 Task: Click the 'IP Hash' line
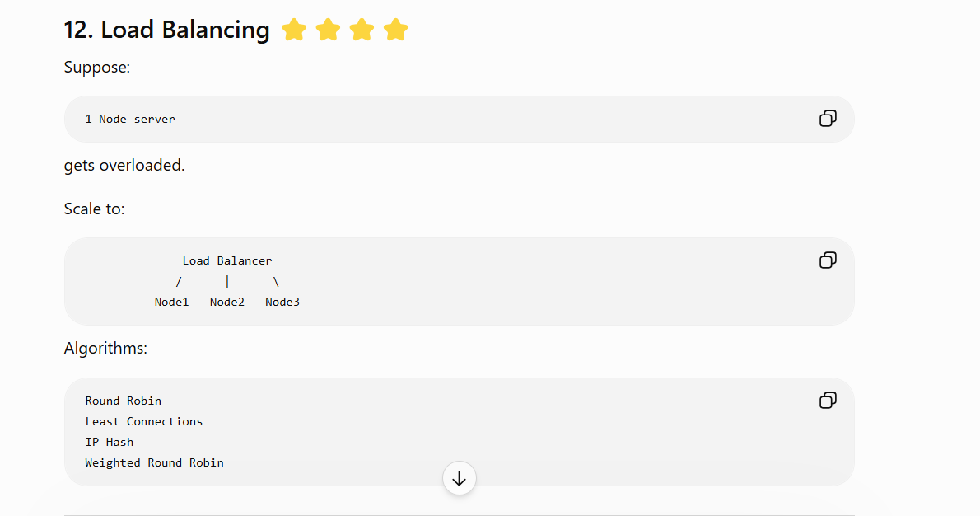[x=110, y=442]
